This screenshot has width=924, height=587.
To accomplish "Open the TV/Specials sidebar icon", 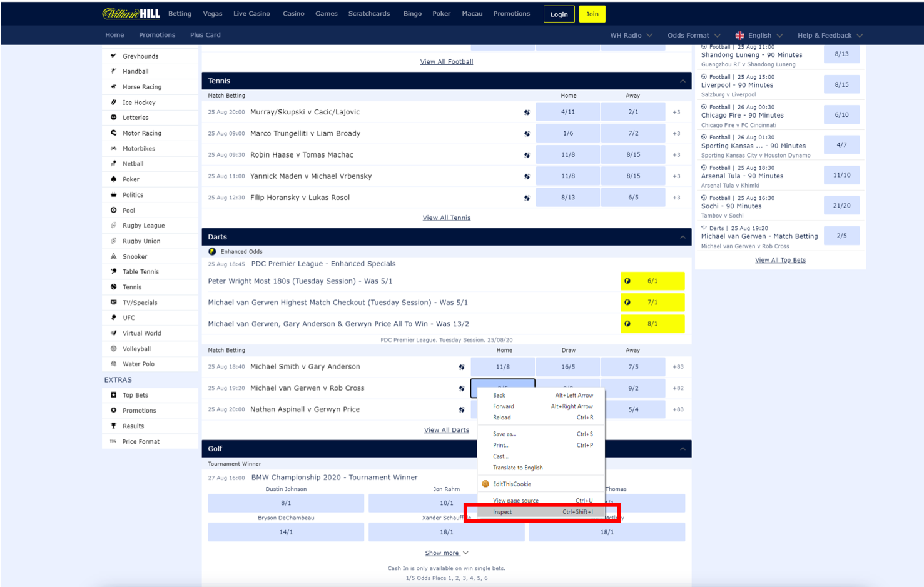I will 113,302.
